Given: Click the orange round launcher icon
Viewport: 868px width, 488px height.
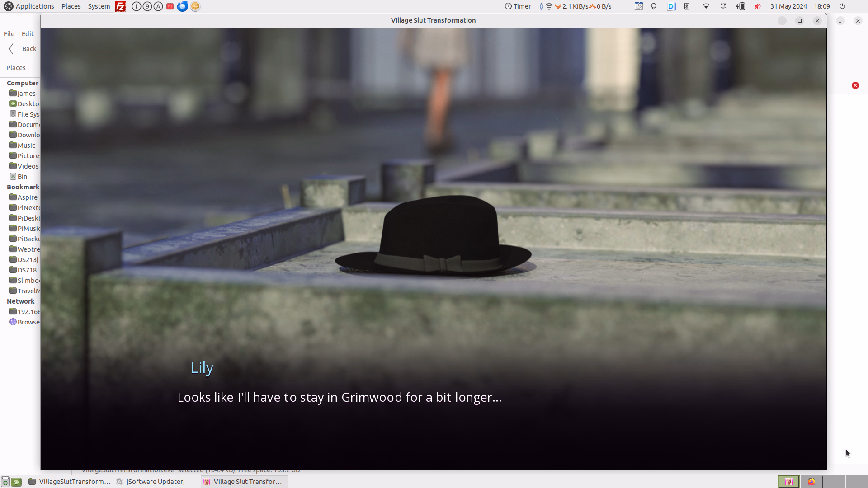Looking at the screenshot, I should pyautogui.click(x=195, y=6).
